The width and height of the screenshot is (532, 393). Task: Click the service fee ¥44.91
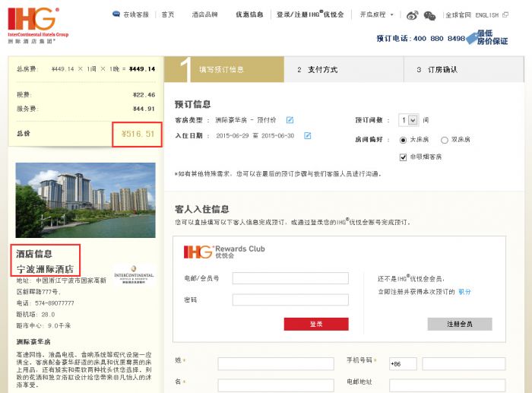[144, 109]
